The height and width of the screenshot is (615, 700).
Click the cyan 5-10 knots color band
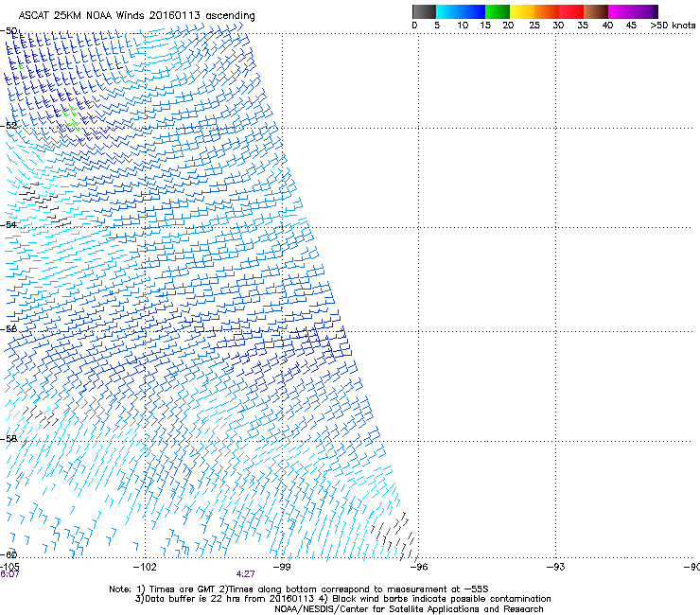point(448,11)
